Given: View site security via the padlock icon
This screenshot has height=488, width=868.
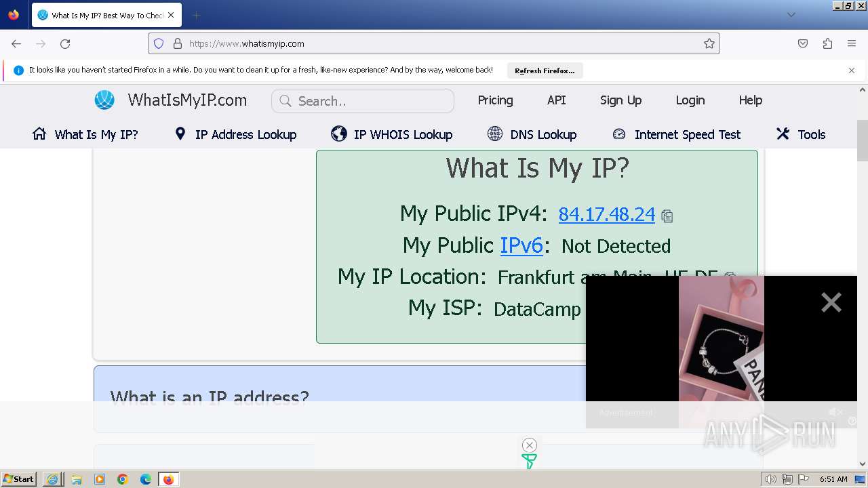Looking at the screenshot, I should pos(178,43).
